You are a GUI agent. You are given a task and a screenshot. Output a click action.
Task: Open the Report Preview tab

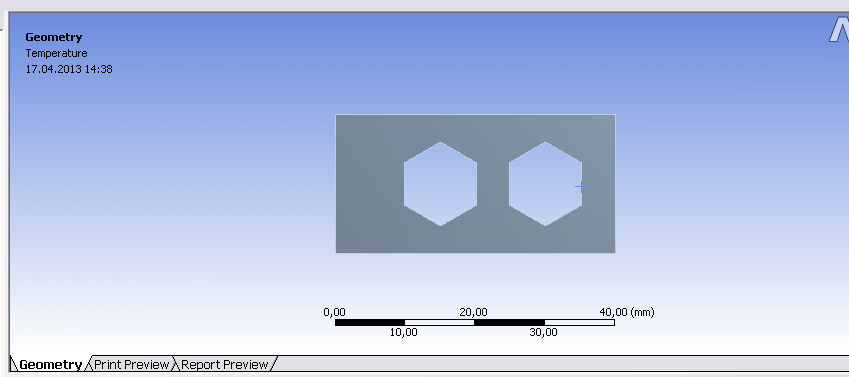pyautogui.click(x=225, y=365)
